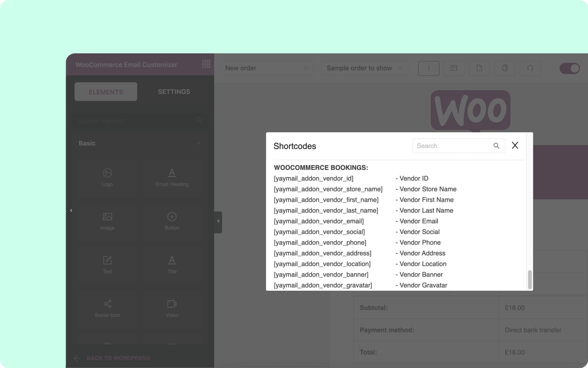Open the grid view icon in header
Viewport: 588px width, 368px height.
(206, 64)
